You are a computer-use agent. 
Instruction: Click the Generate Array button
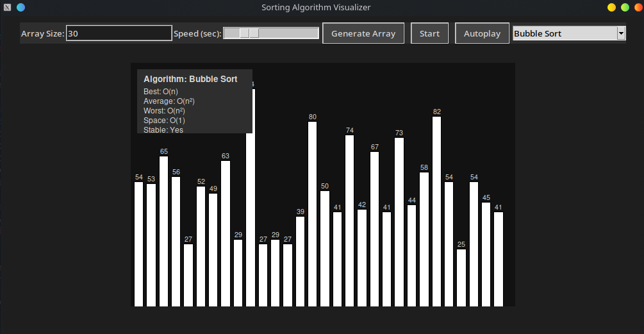363,33
